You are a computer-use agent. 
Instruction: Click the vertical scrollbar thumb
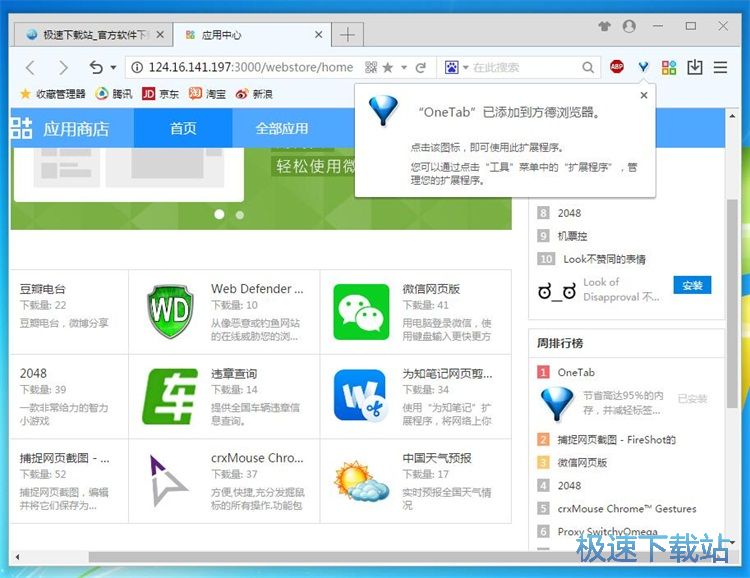tap(732, 303)
